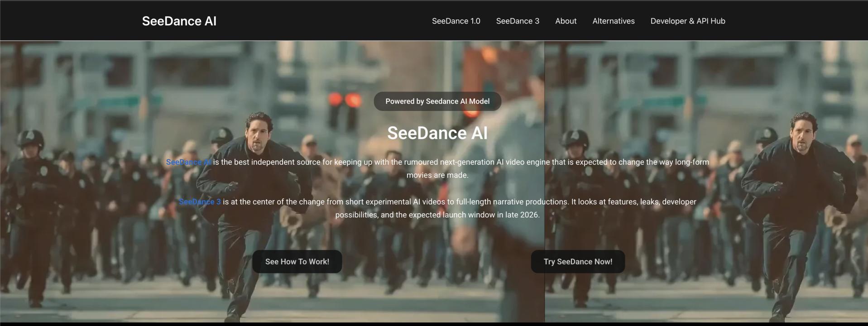This screenshot has width=868, height=326.
Task: Select Alternatives in the top navigation
Action: tap(613, 21)
